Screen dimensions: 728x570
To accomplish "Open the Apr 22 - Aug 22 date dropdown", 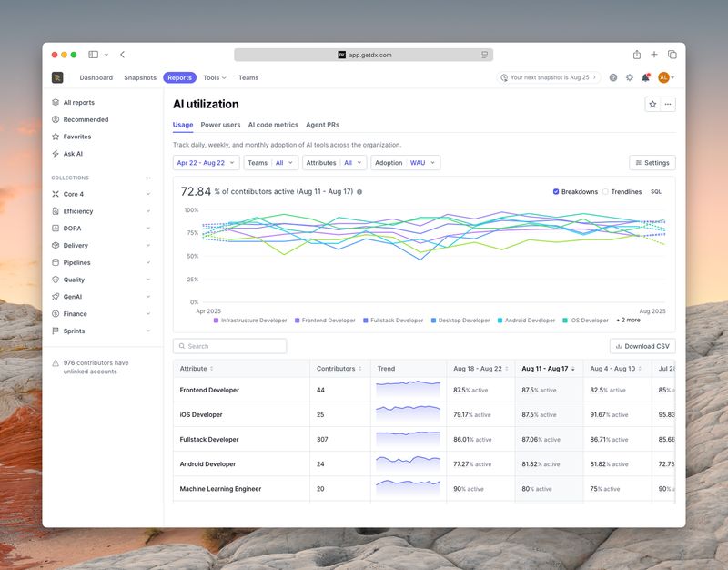I will pyautogui.click(x=206, y=163).
